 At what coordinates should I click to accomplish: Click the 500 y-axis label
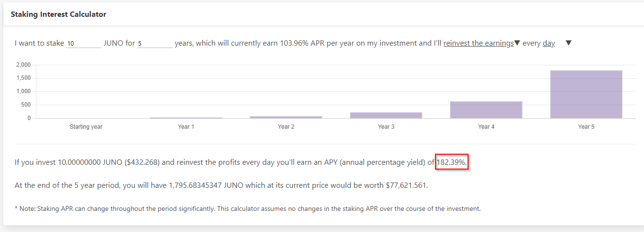tap(25, 105)
